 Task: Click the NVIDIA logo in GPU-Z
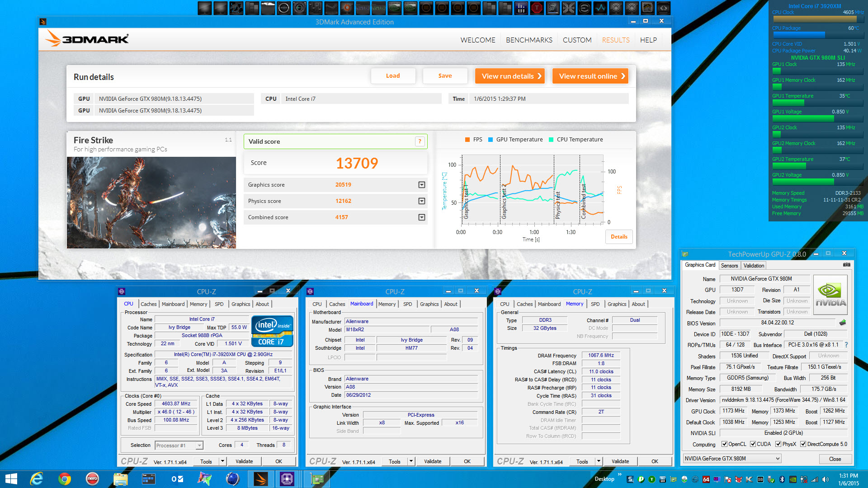[x=830, y=295]
